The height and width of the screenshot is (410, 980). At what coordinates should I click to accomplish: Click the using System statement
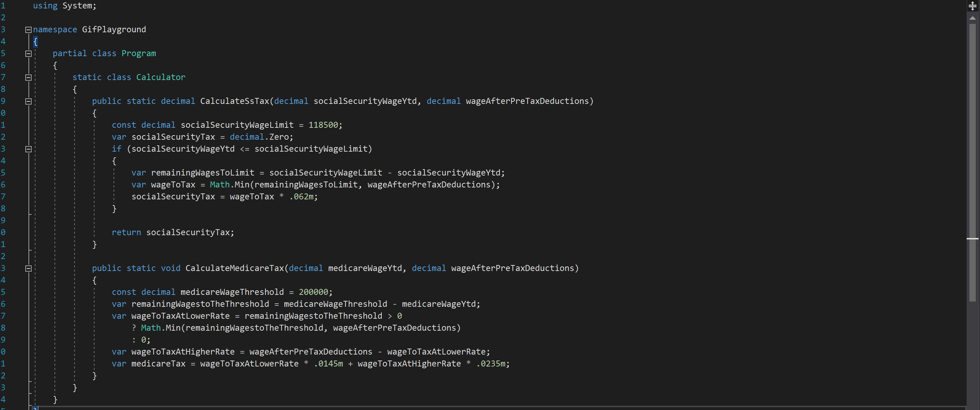click(x=65, y=6)
